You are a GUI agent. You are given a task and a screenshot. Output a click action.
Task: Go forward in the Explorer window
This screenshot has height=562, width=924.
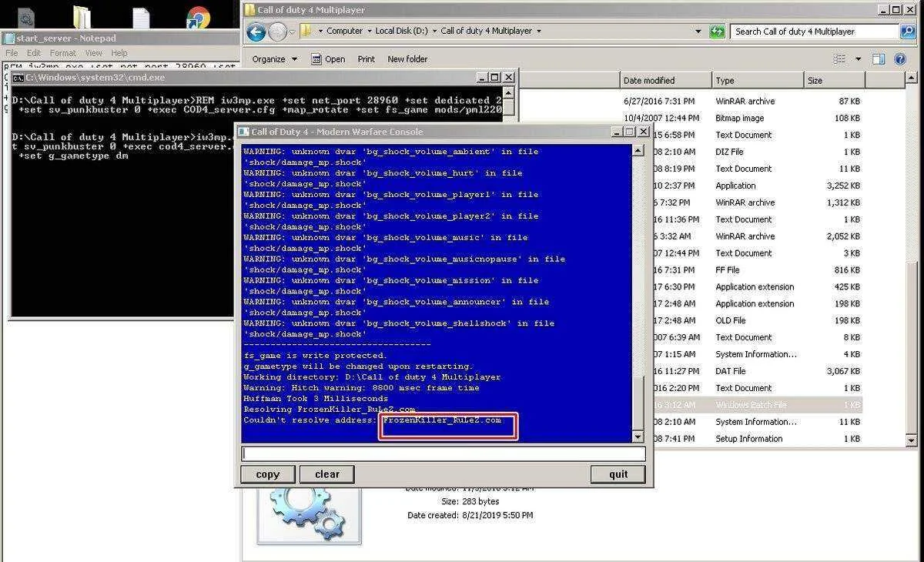point(277,32)
